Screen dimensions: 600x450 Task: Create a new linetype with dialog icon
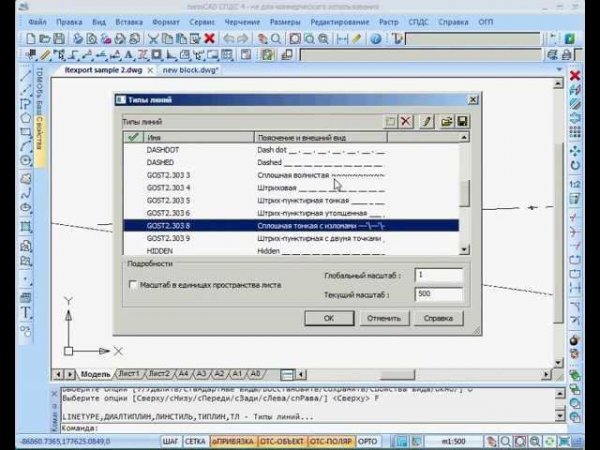(390, 122)
